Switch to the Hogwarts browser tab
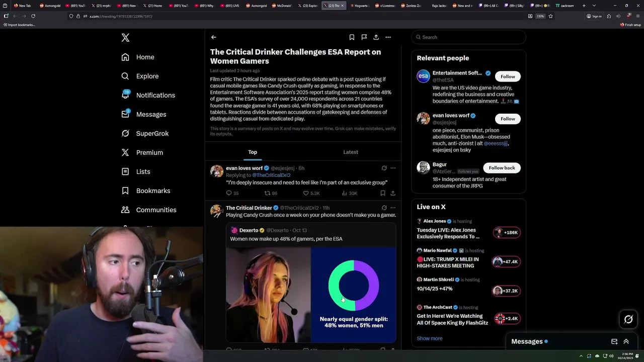Image resolution: width=644 pixels, height=362 pixels. click(360, 6)
